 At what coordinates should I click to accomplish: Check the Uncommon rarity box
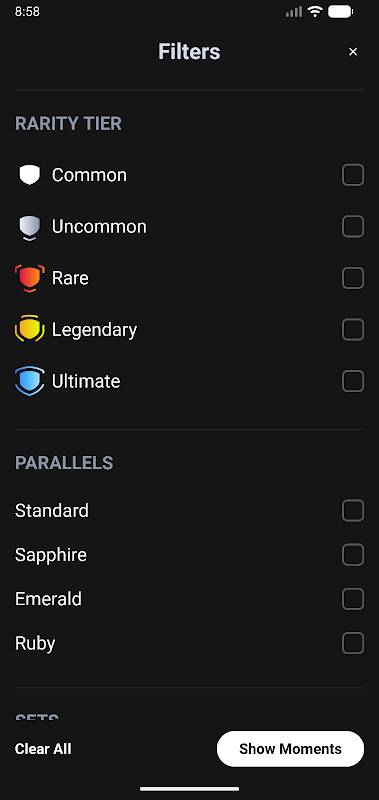353,227
